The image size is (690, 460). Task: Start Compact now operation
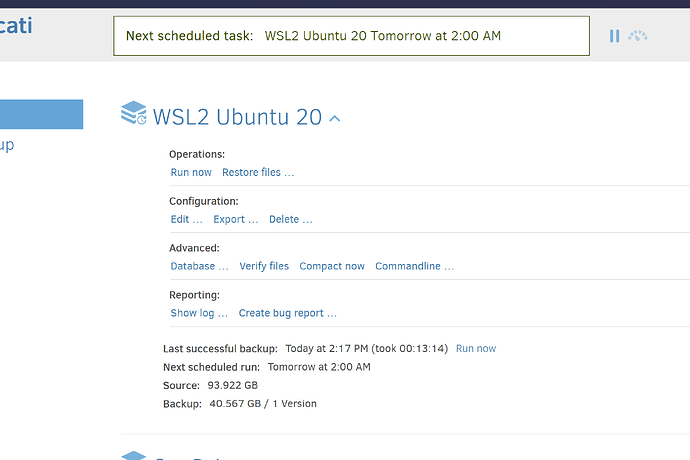click(332, 266)
